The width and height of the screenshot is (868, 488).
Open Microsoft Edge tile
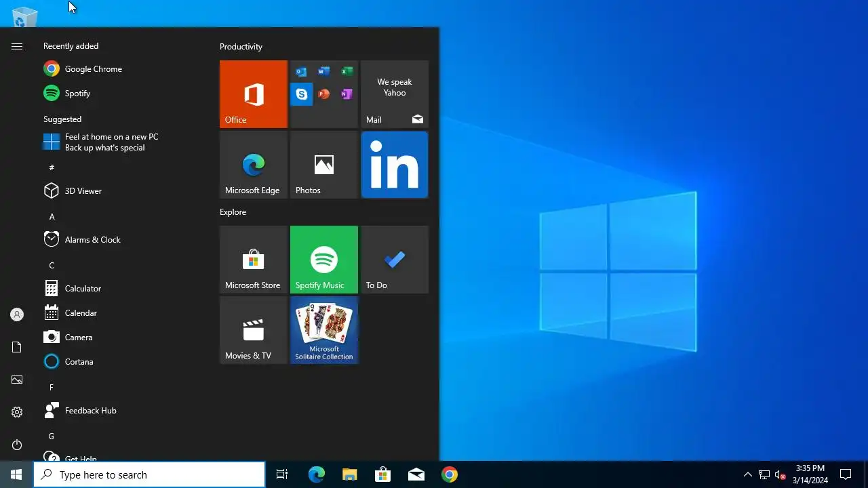point(254,165)
